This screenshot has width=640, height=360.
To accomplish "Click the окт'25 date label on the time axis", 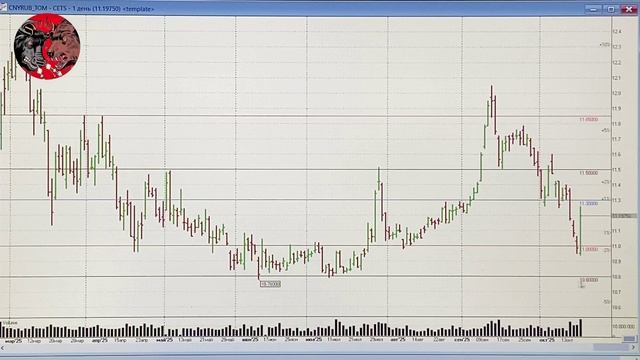I will [547, 340].
